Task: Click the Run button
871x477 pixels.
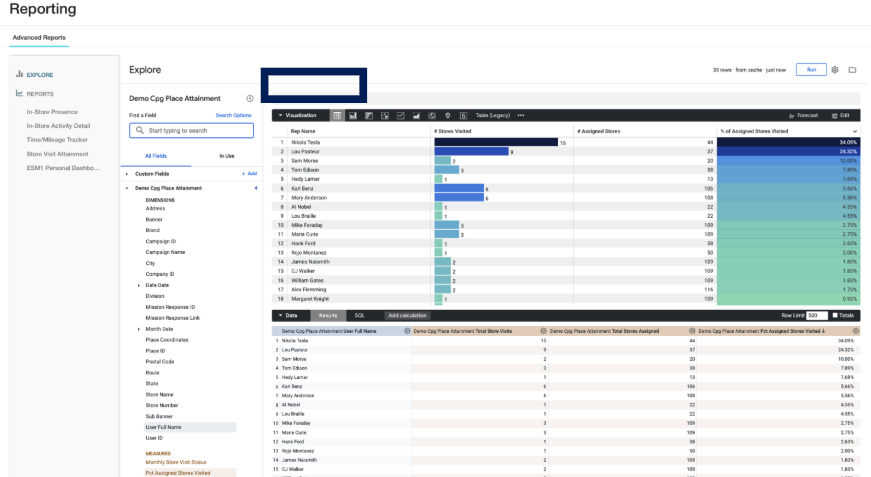Action: click(811, 70)
